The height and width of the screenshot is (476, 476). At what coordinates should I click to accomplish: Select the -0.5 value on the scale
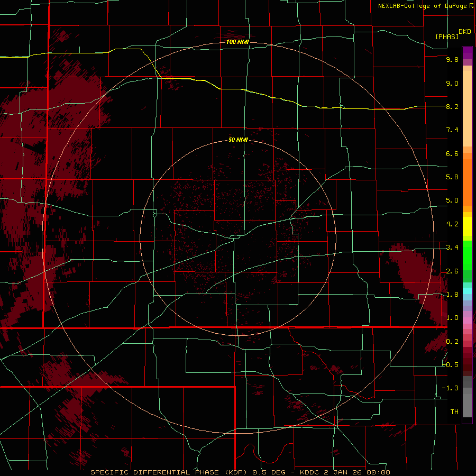451,365
